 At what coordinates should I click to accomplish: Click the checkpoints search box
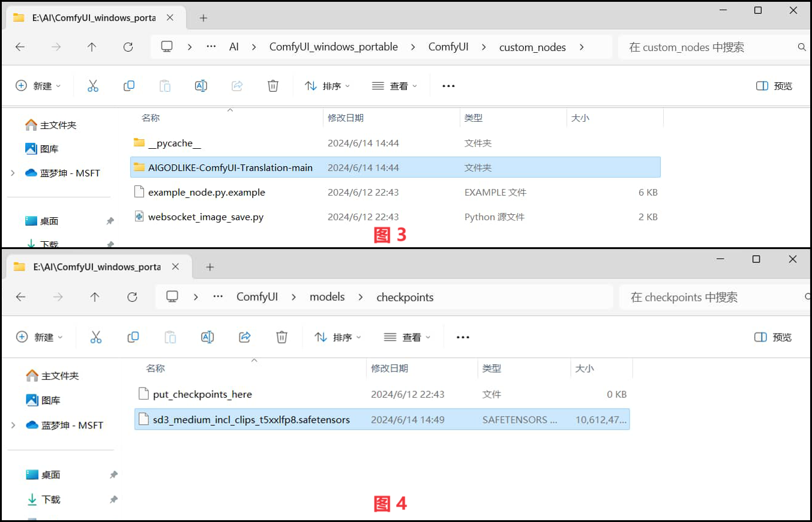tap(708, 296)
